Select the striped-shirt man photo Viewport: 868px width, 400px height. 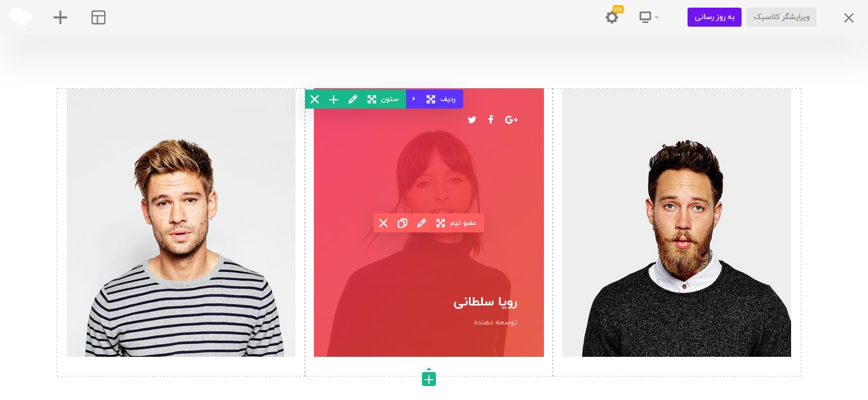tap(181, 223)
